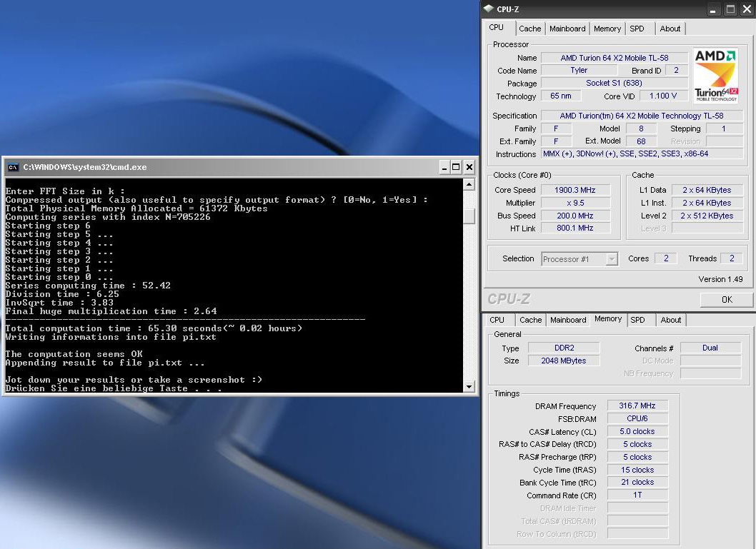Expand the Processor #1 selection dropdown
756x549 pixels.
coord(612,259)
